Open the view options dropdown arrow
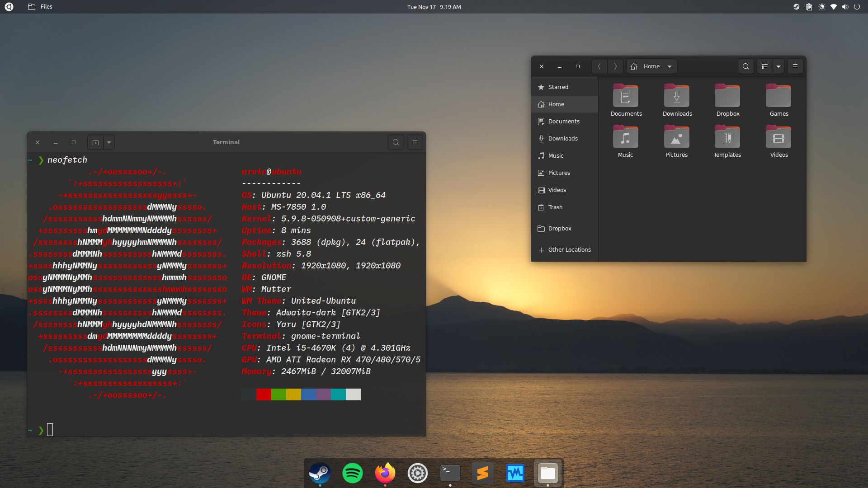Screen dimensions: 868x488 pos(778,66)
